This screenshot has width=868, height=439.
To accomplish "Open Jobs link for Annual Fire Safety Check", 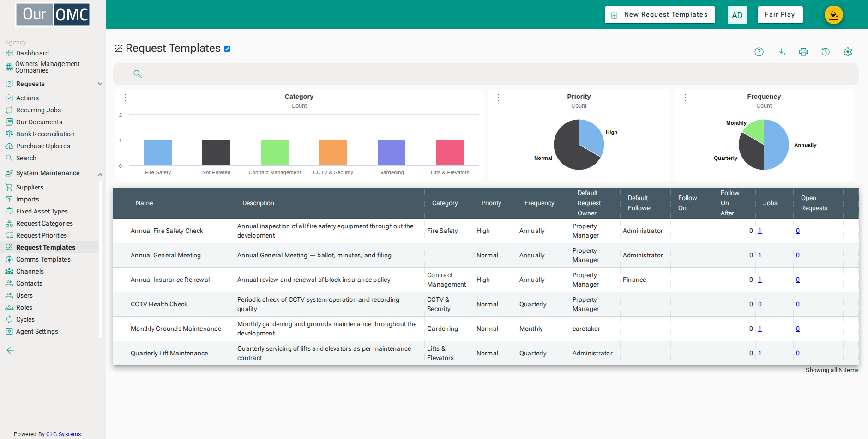I will (760, 231).
